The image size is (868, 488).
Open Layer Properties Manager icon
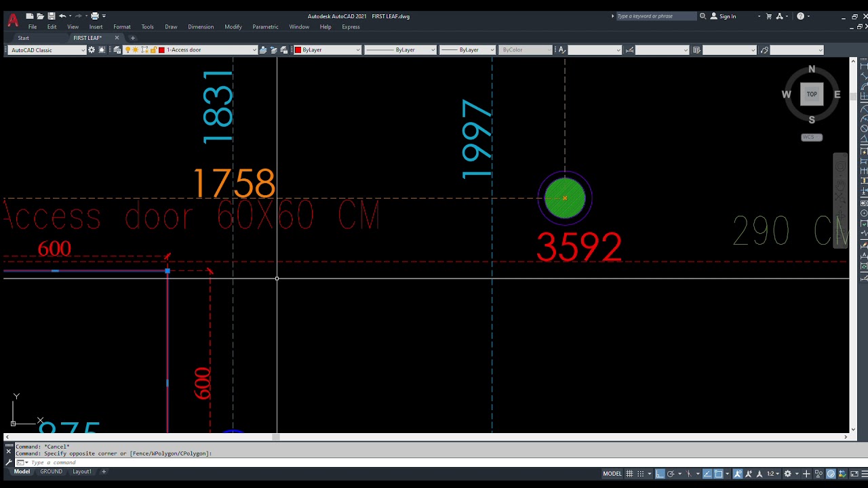point(117,49)
